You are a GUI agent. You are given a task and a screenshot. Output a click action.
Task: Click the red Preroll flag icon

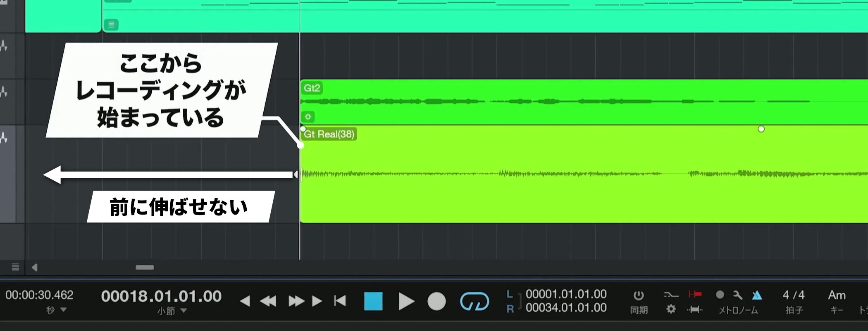tap(695, 294)
